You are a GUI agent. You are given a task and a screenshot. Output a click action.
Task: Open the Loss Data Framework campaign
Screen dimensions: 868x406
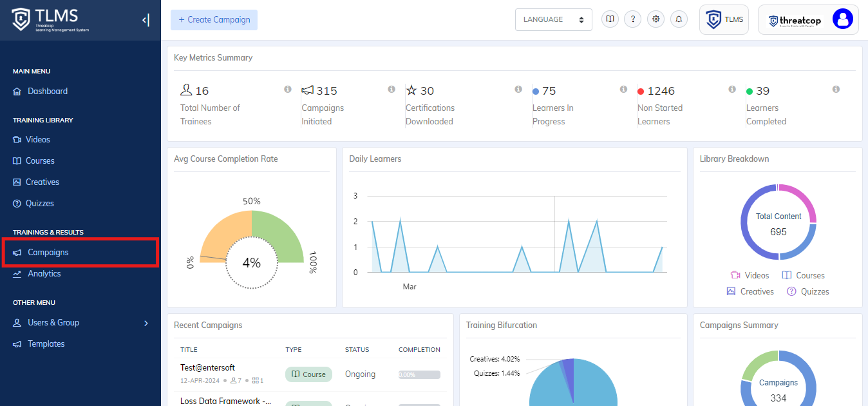click(225, 401)
